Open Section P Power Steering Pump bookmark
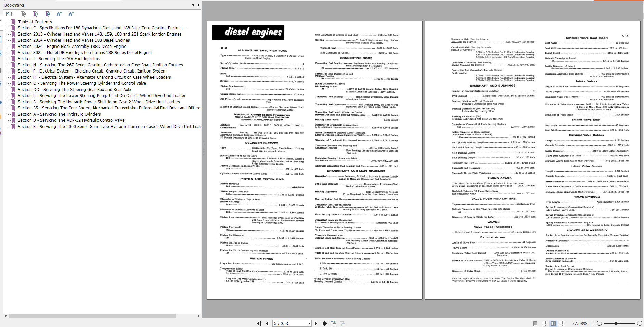Screen dimensions: 644x327 point(102,95)
